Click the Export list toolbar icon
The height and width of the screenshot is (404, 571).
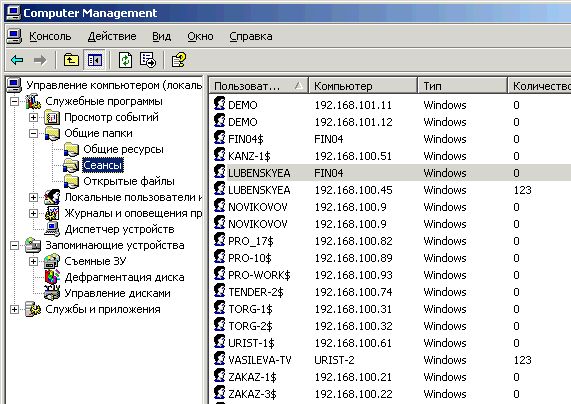click(148, 60)
